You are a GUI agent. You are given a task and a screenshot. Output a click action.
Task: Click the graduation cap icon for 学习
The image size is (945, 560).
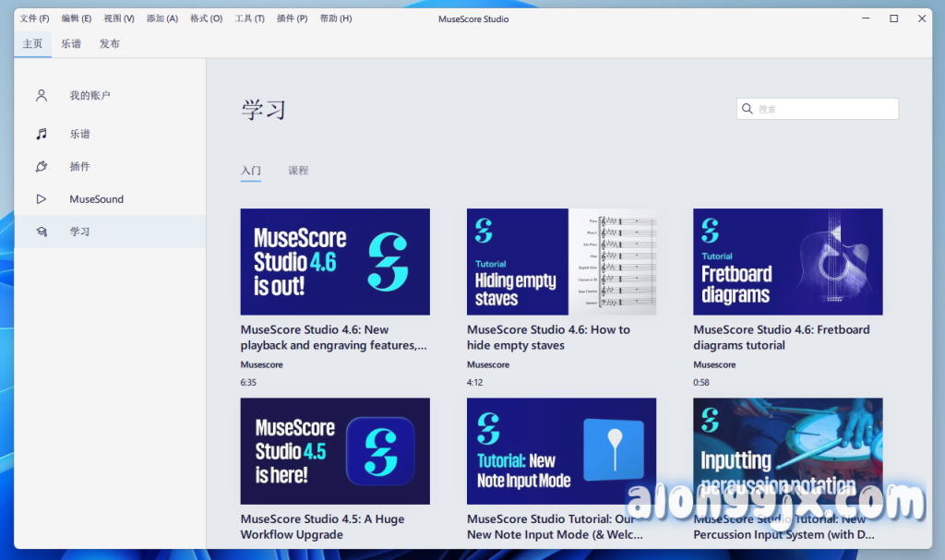coord(42,232)
